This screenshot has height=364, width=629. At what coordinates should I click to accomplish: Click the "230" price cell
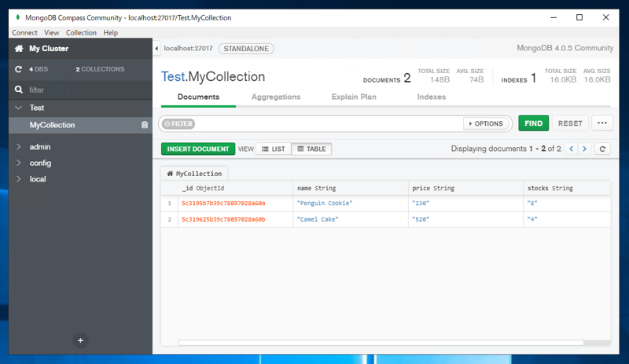(x=465, y=204)
